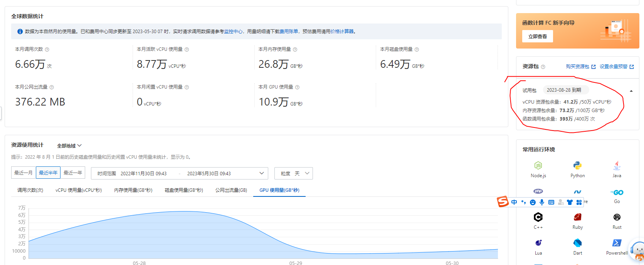Pick the PHP runtime icon
This screenshot has height=265, width=644.
[538, 191]
